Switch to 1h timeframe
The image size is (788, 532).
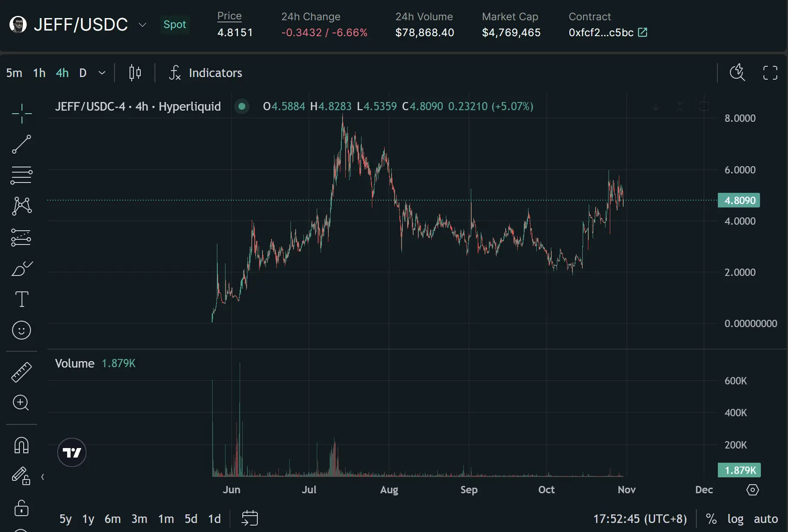[39, 73]
